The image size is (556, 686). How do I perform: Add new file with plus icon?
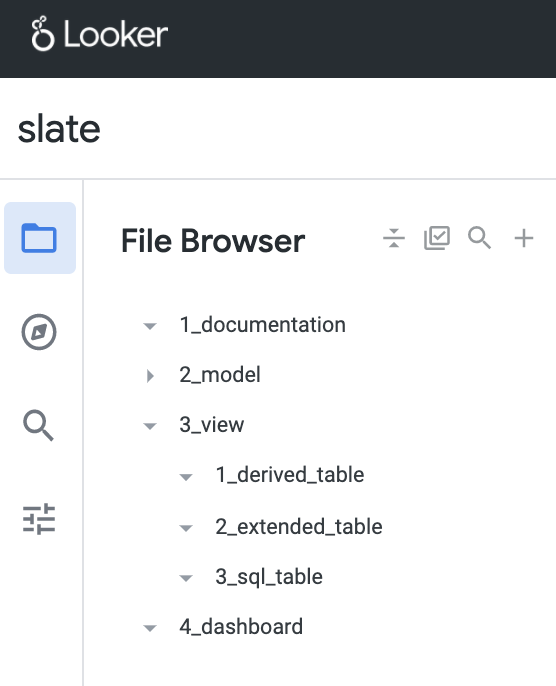(524, 238)
